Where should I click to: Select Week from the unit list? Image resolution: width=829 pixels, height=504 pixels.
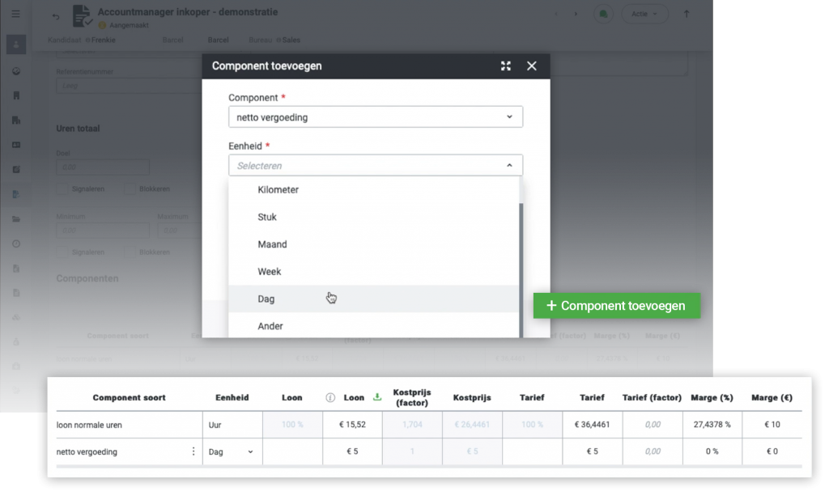pos(373,272)
